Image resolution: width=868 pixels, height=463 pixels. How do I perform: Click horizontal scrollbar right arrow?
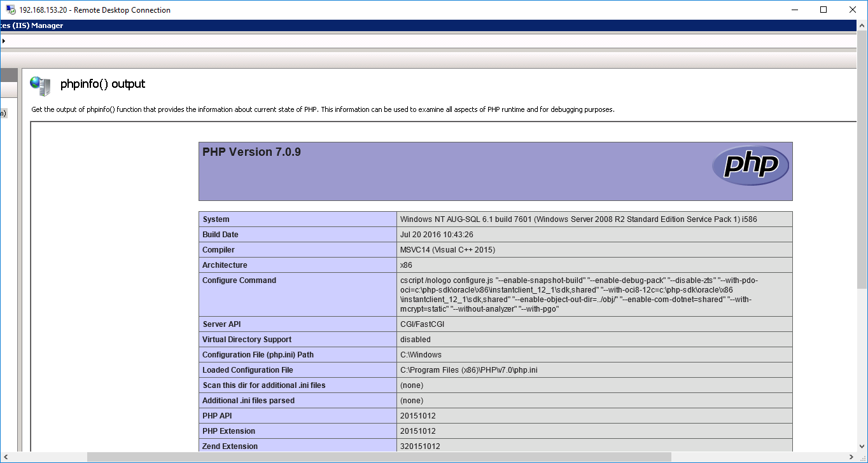point(851,457)
